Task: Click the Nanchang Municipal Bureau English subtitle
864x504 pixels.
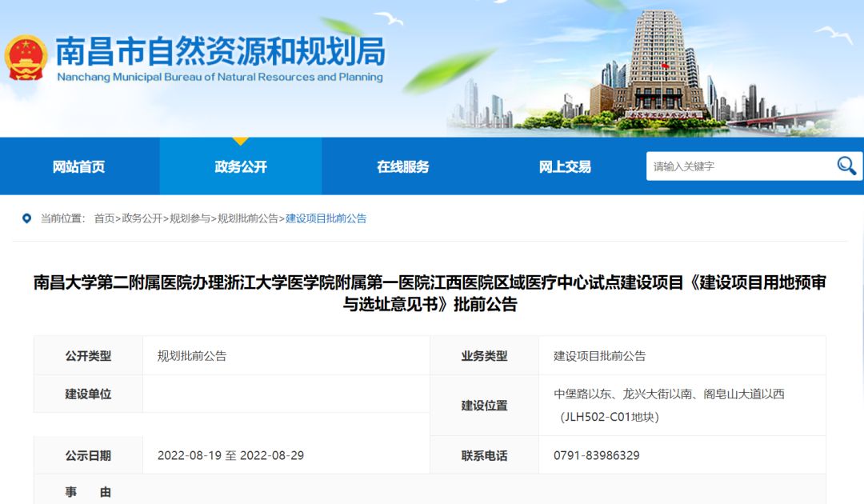Action: pos(220,77)
